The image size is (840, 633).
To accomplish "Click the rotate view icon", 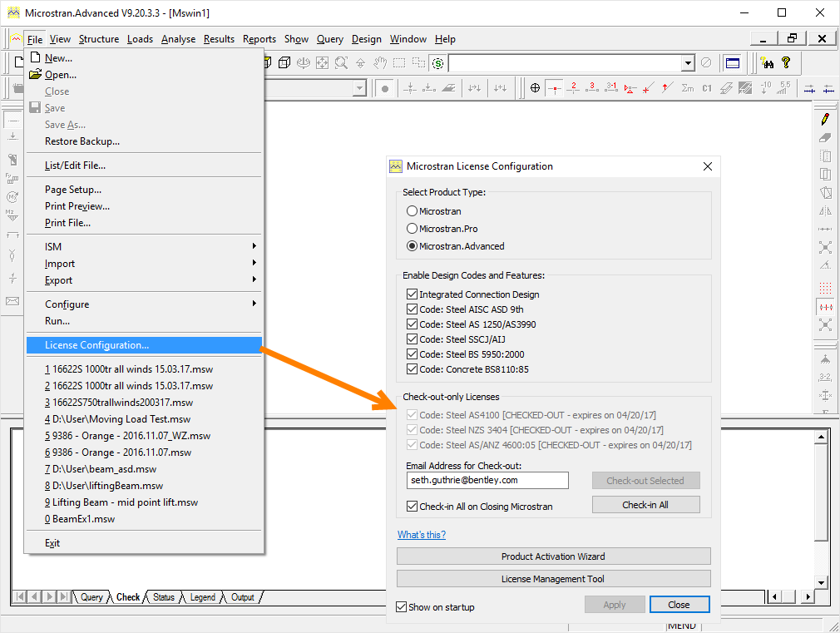I will click(x=304, y=62).
